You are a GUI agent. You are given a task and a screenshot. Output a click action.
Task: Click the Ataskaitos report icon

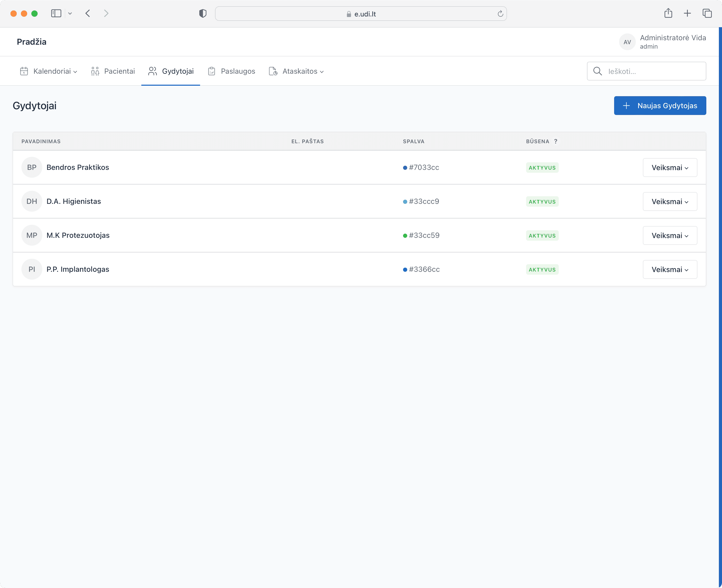(x=273, y=71)
